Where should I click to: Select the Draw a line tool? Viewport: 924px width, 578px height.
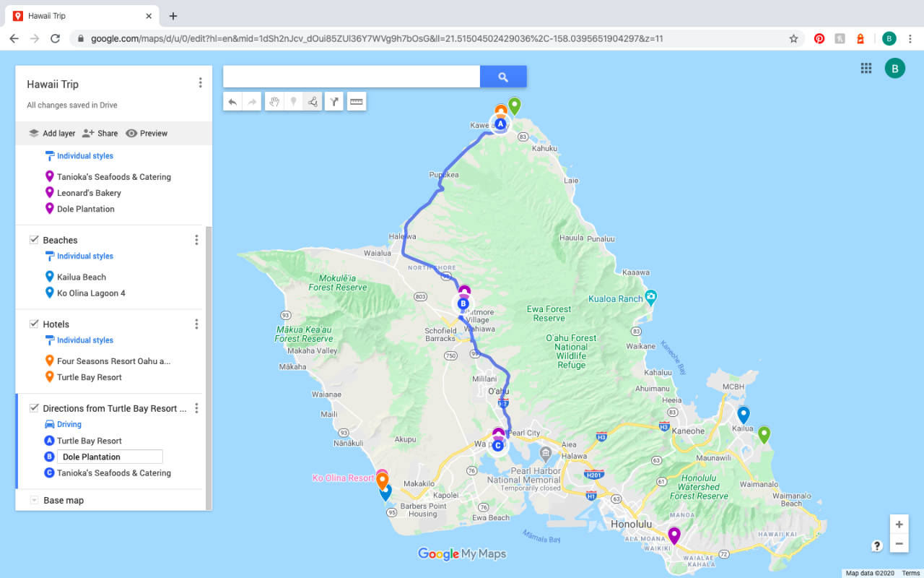(x=313, y=102)
